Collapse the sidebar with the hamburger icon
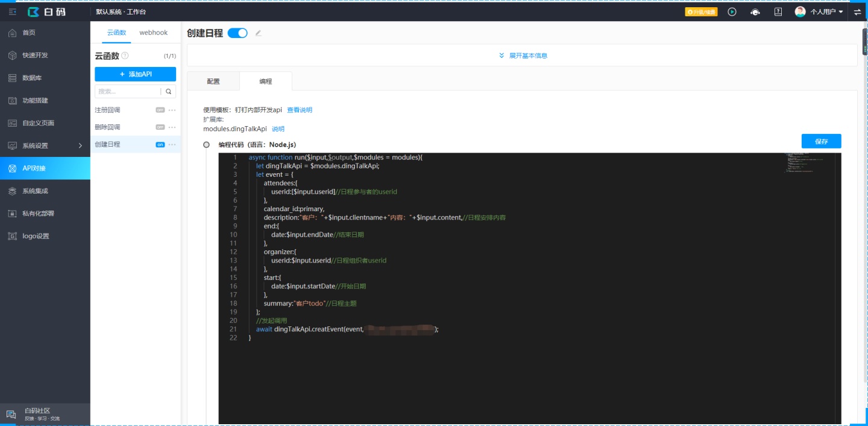868x426 pixels. [x=13, y=11]
